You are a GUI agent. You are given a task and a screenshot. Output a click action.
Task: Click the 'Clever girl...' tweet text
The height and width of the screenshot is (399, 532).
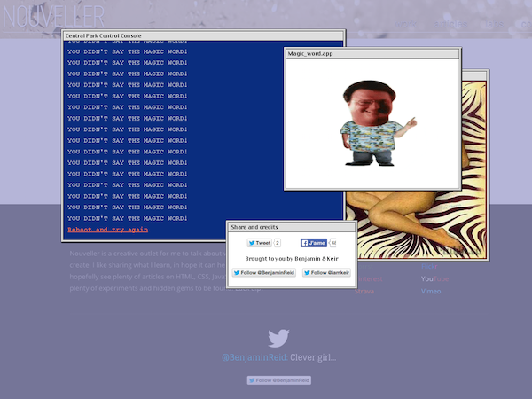pos(313,357)
